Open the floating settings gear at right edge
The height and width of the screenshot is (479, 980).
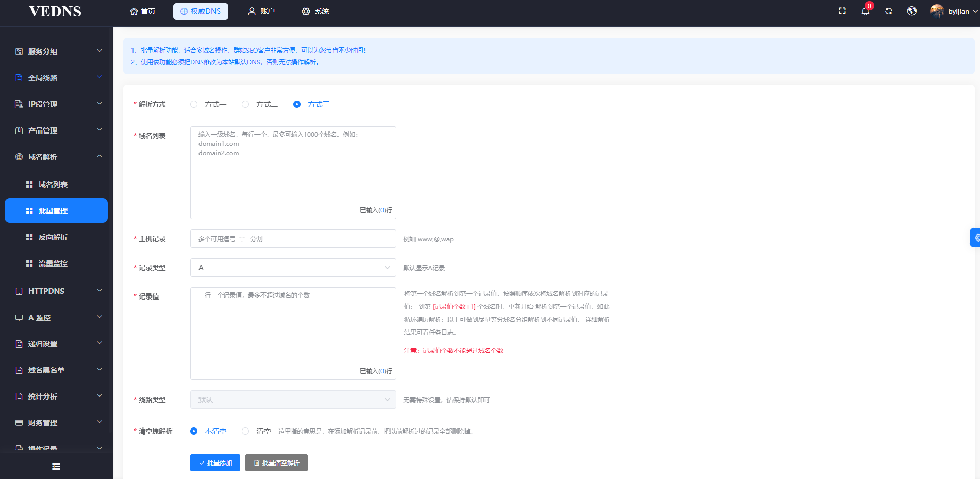click(x=975, y=238)
